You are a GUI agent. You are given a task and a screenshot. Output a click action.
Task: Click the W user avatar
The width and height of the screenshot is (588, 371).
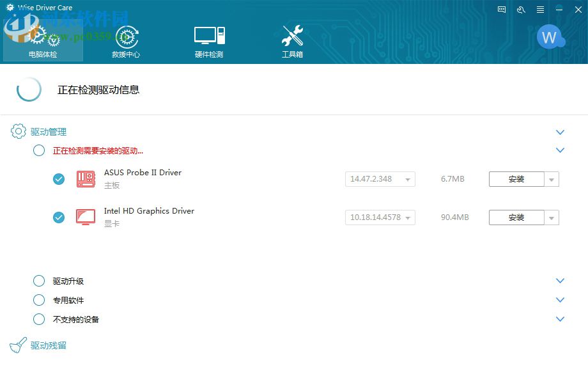tap(550, 37)
